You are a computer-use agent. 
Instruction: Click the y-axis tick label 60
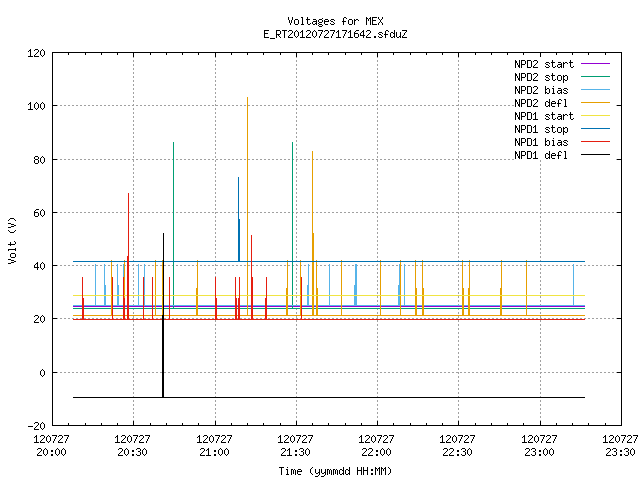click(39, 213)
